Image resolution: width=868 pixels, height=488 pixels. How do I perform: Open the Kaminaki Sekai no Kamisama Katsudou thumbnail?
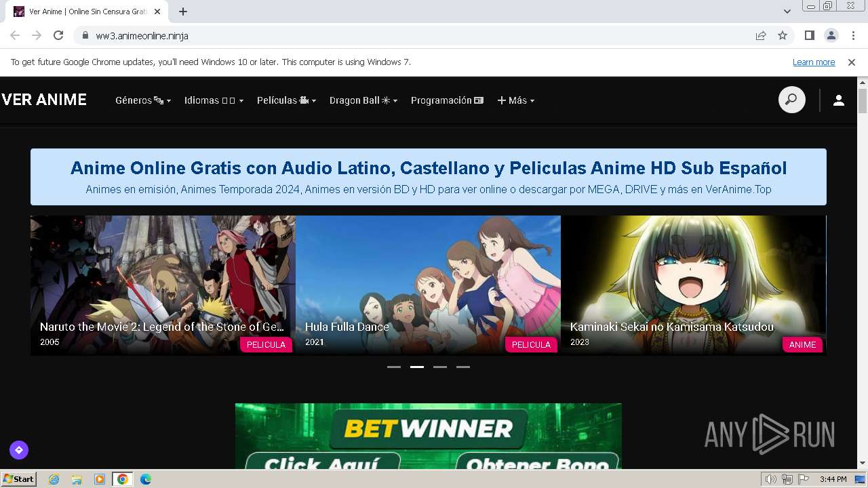693,285
